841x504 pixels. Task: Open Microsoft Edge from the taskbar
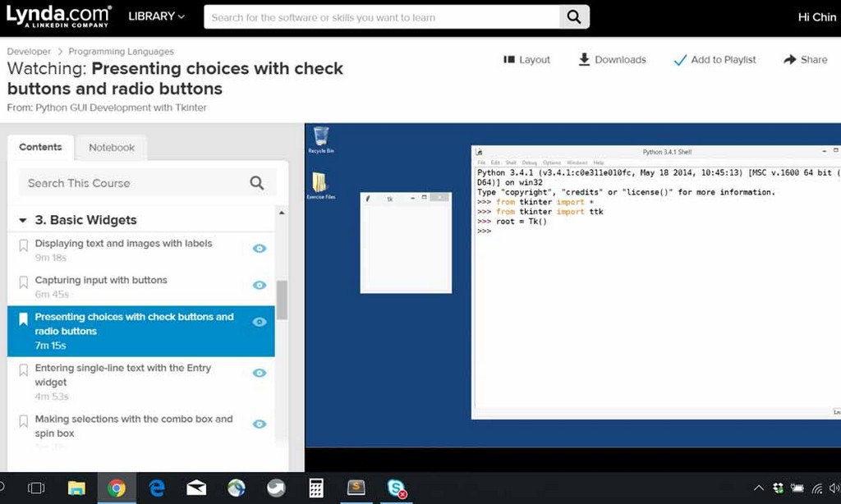point(157,488)
